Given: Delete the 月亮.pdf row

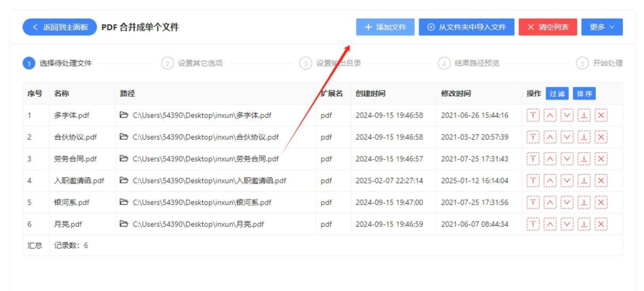Looking at the screenshot, I should 601,224.
